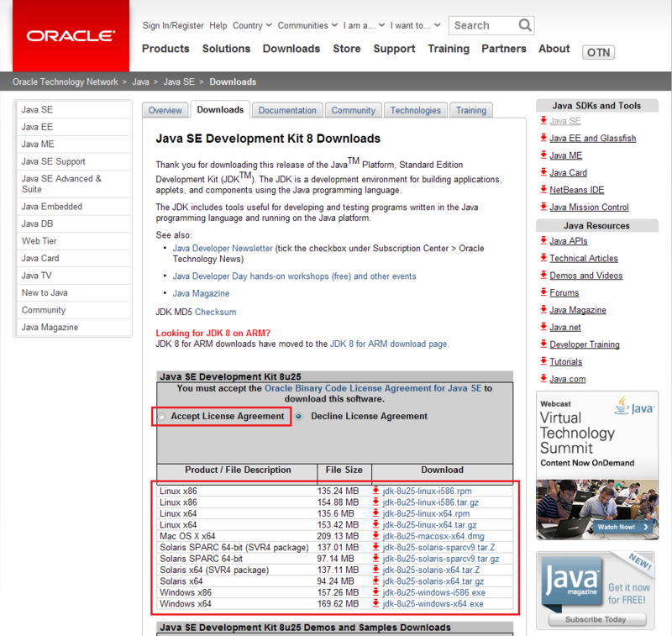
Task: Click webcast classroom photo thumbnail
Action: click(597, 509)
